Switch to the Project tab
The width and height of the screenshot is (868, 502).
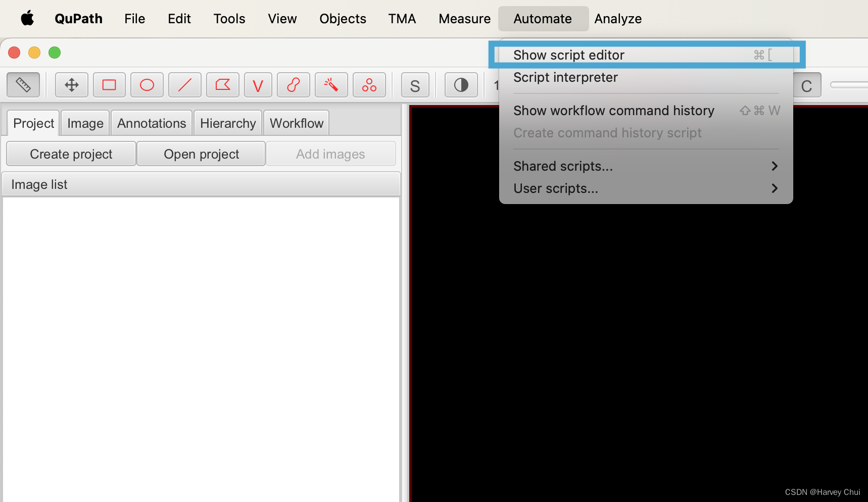[33, 123]
